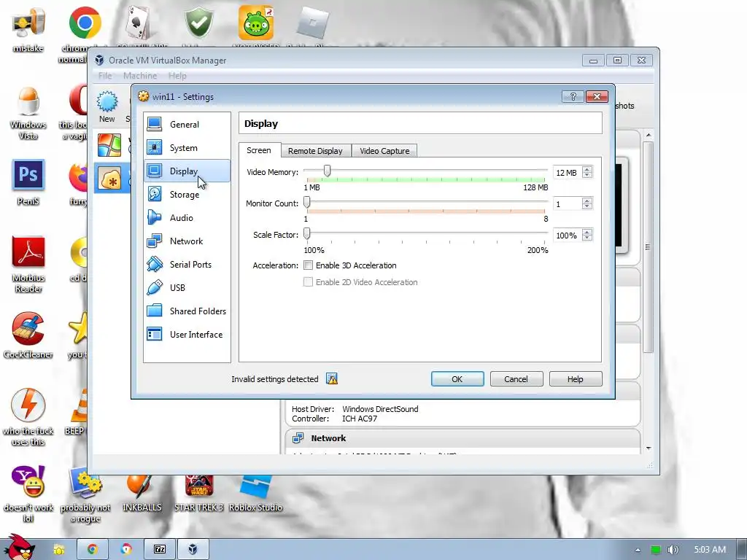Open the File menu in VirtualBox Manager
Image resolution: width=747 pixels, height=560 pixels.
[105, 76]
